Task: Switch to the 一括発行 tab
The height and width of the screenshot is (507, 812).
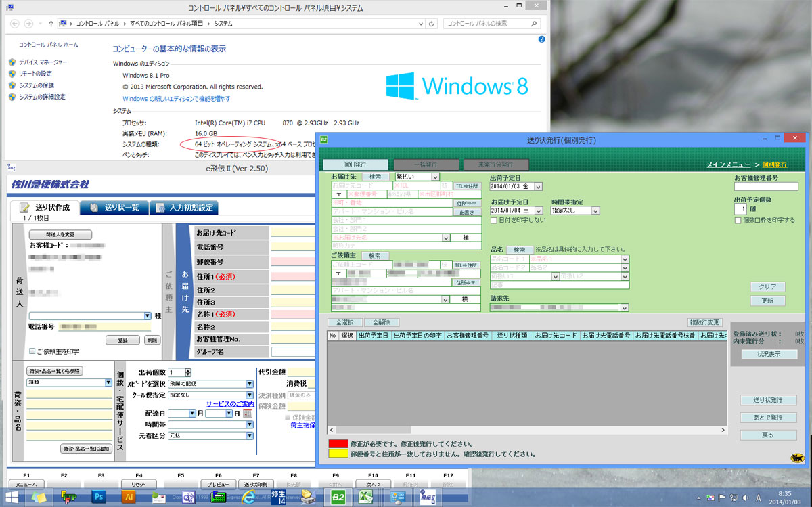Action: click(x=426, y=164)
